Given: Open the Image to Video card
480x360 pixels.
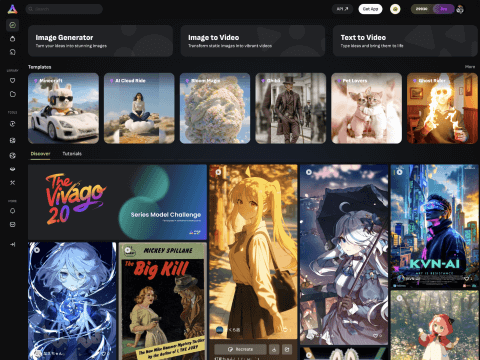Looking at the screenshot, I should click(x=253, y=41).
